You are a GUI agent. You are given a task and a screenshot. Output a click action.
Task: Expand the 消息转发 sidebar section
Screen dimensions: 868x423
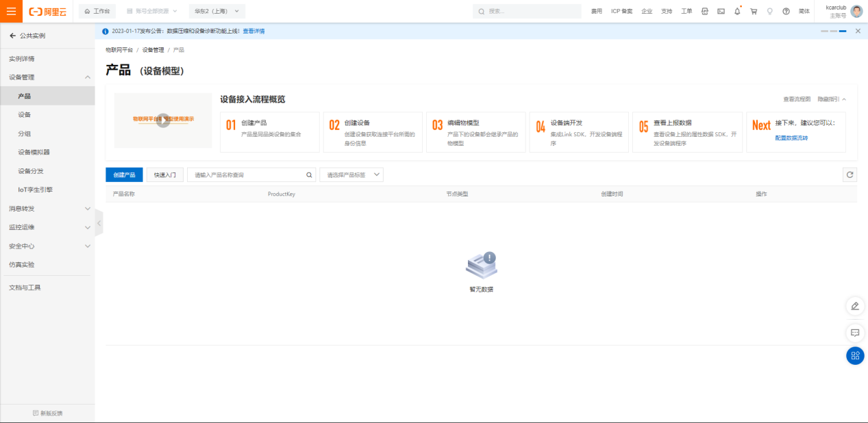[x=87, y=209]
